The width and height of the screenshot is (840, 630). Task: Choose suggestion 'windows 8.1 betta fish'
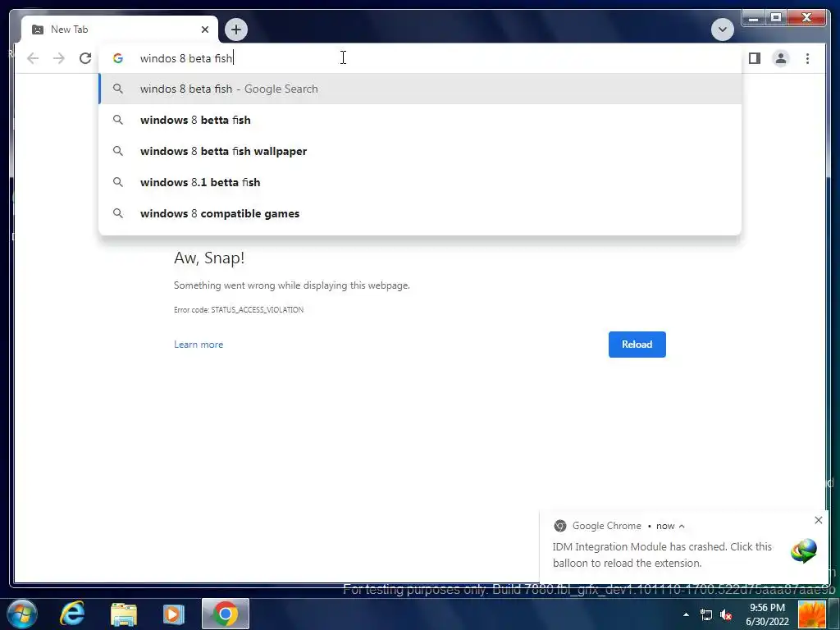[x=420, y=182]
